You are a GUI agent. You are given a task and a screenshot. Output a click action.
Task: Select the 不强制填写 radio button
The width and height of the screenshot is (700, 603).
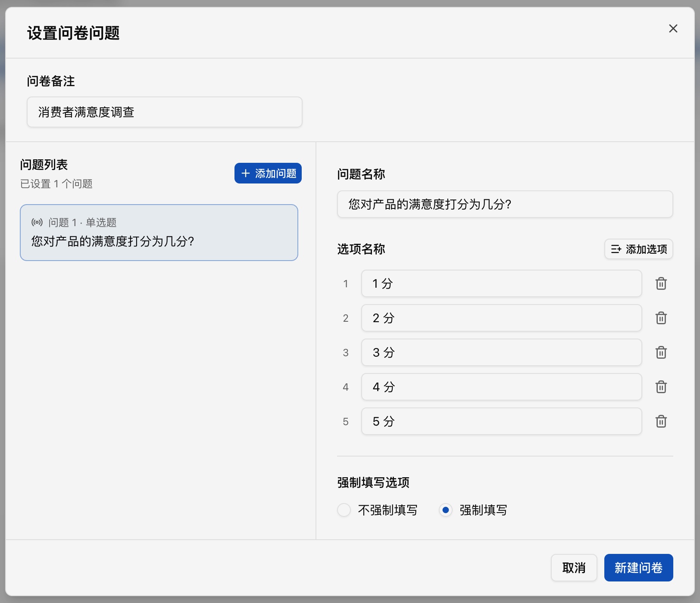[x=344, y=510]
